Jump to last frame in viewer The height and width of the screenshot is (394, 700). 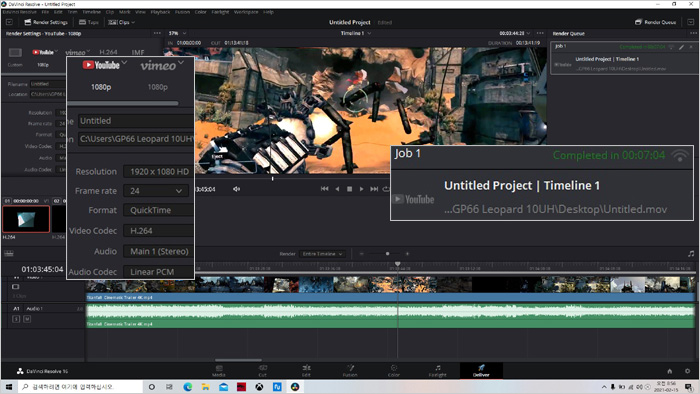click(374, 189)
